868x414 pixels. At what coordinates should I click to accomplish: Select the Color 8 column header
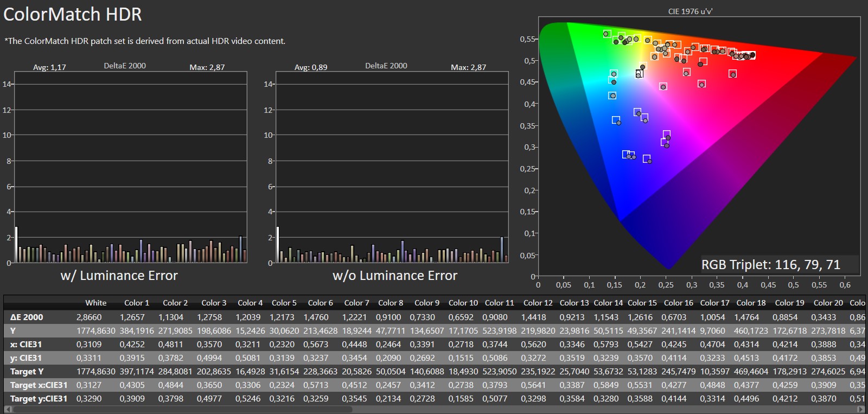coord(390,303)
